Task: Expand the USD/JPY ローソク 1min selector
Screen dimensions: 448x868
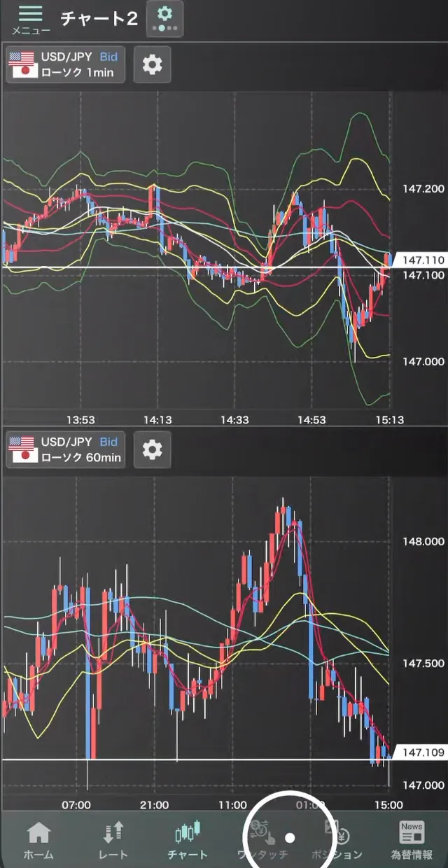Action: point(66,65)
